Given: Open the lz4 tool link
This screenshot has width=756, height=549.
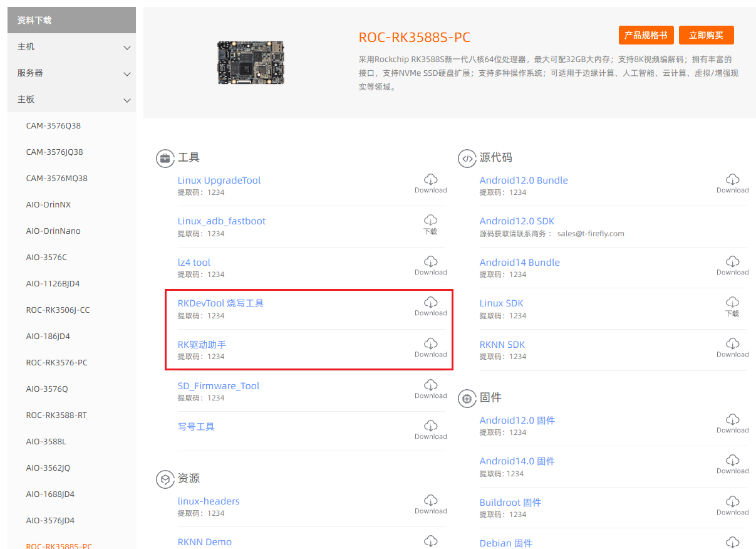Looking at the screenshot, I should 194,263.
